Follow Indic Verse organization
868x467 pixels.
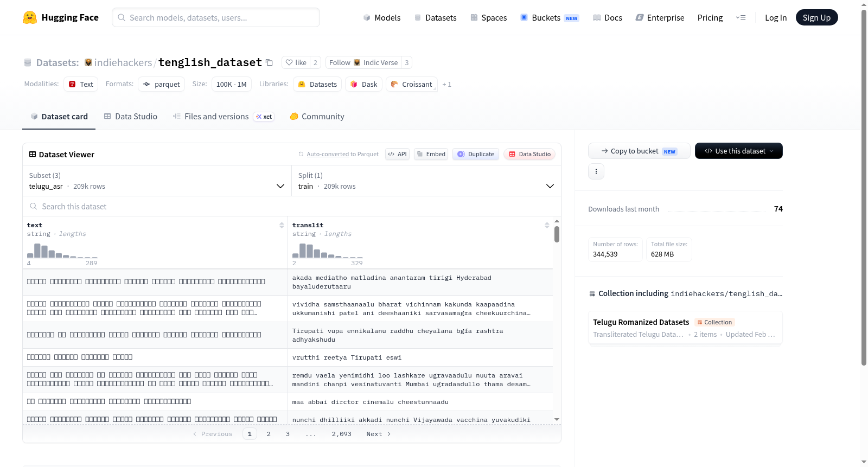pos(363,62)
